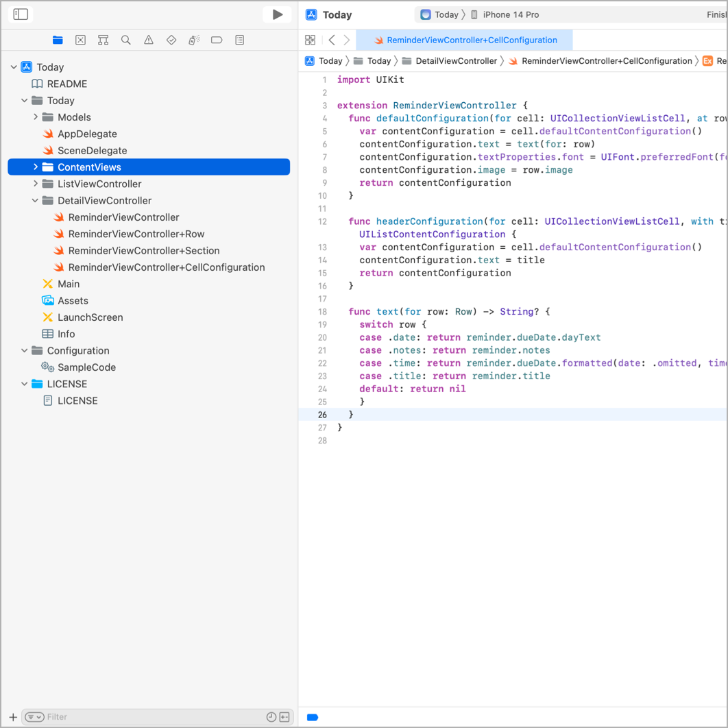Toggle the navigator sidebar visibility
The width and height of the screenshot is (728, 728).
click(21, 14)
